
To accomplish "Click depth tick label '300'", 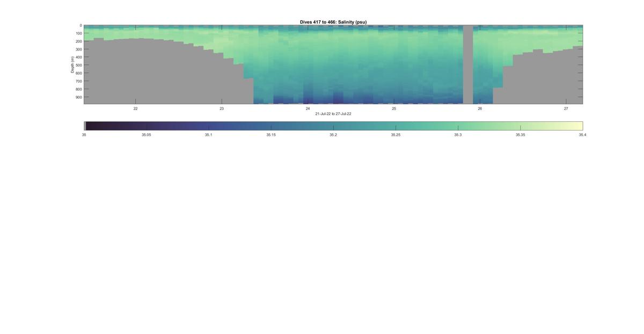I will pos(78,49).
